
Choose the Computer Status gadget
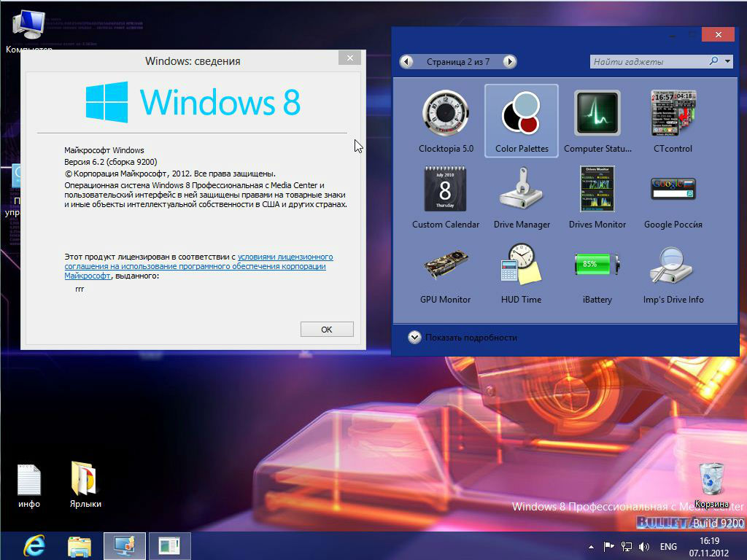(x=597, y=122)
